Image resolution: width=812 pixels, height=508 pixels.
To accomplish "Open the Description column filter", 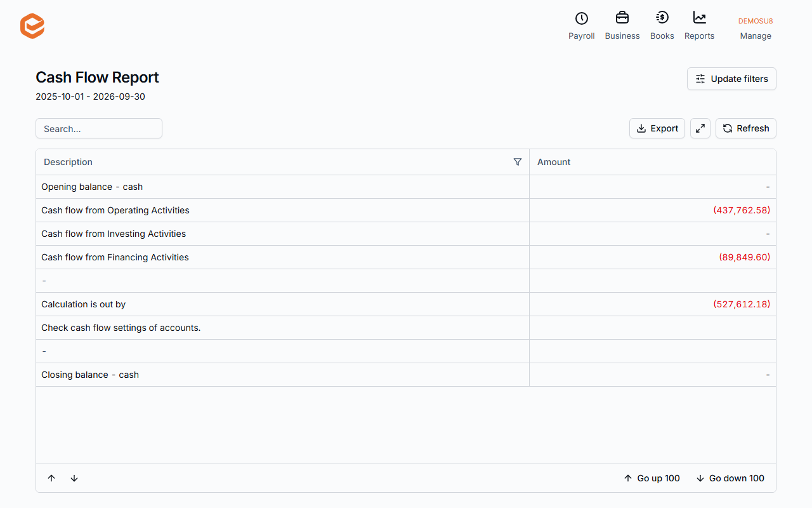I will tap(518, 162).
